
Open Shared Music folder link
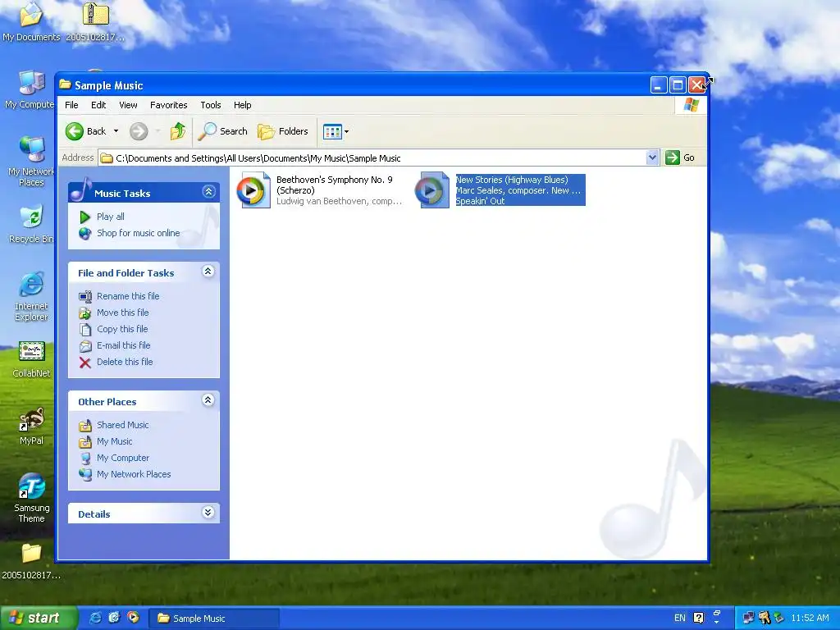(122, 426)
